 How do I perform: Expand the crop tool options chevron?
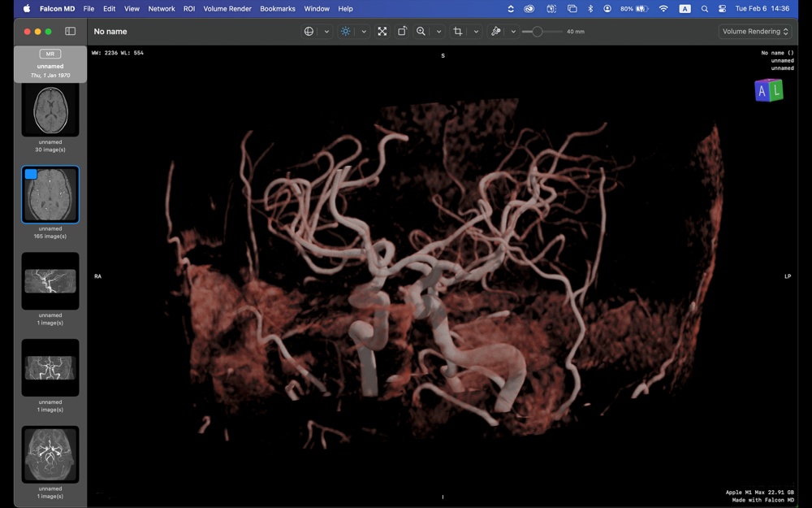point(476,32)
